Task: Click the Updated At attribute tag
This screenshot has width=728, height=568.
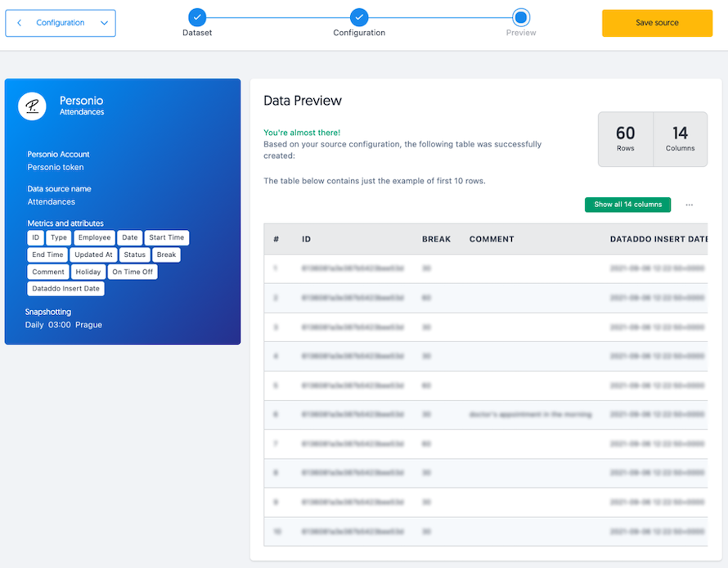Action: tap(93, 255)
